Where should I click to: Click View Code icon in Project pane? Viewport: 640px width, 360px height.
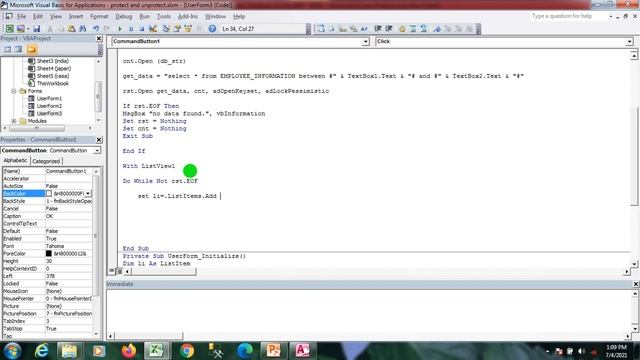[x=8, y=49]
